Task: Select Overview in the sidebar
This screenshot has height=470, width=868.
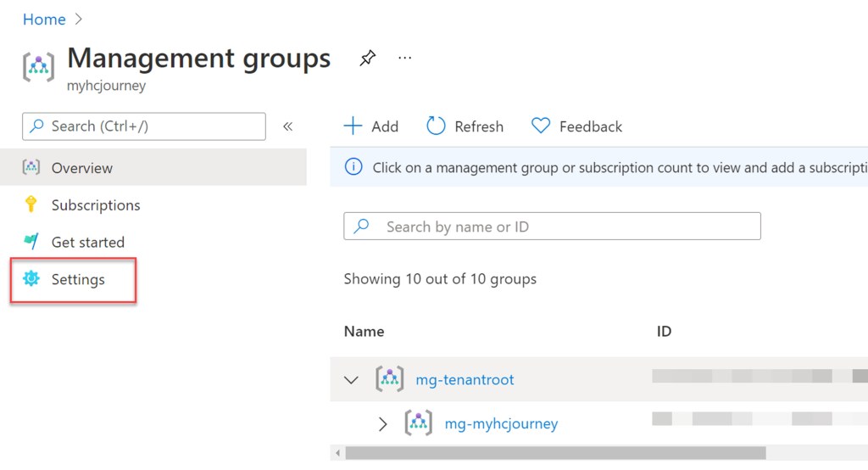Action: [x=81, y=168]
